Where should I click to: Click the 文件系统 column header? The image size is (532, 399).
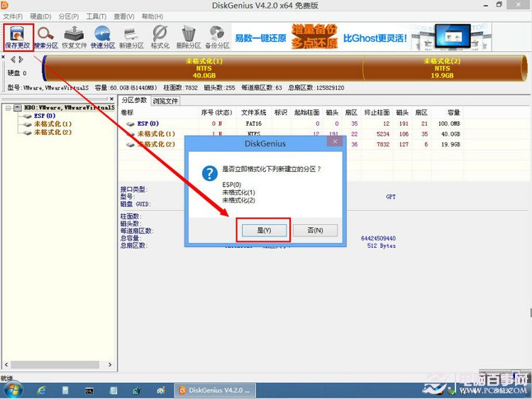tap(253, 112)
